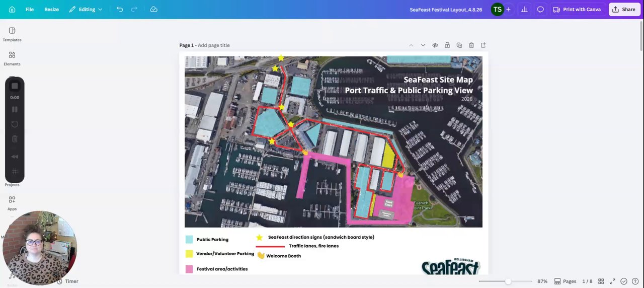Select the SeaFeast direction signs legend text
The image size is (644, 288).
(321, 237)
